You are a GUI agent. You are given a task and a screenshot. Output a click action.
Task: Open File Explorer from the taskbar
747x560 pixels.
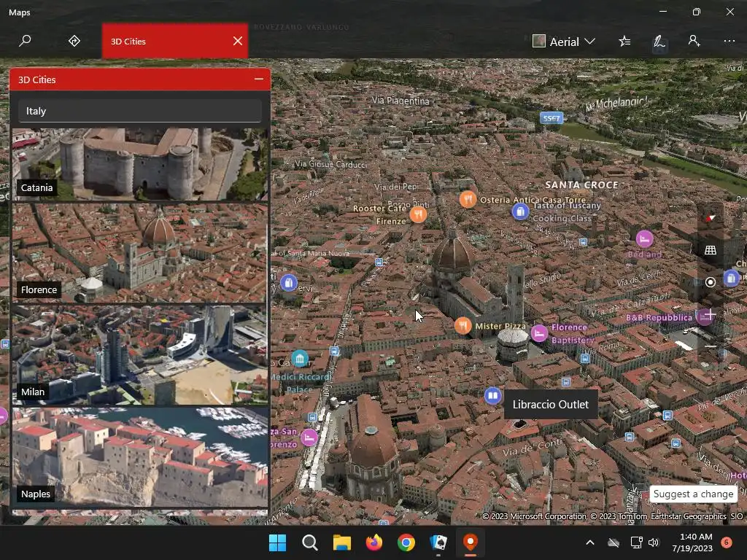[341, 542]
